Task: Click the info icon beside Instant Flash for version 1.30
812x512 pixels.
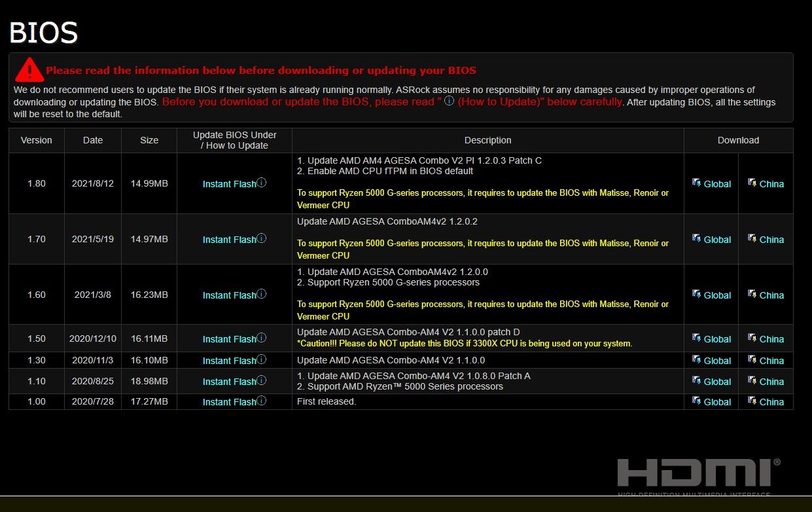Action: 262,359
